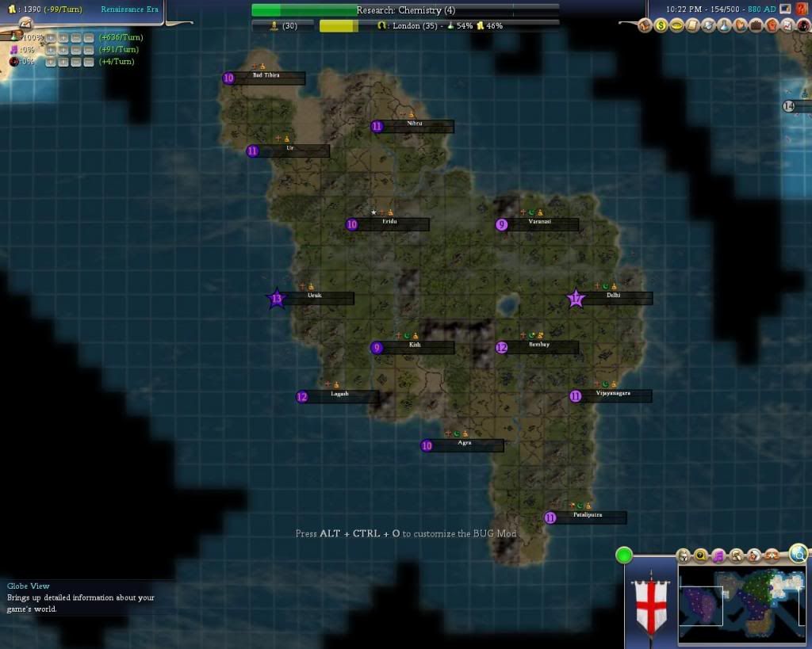Select the Eridu city label
This screenshot has height=649, width=812.
pos(388,224)
